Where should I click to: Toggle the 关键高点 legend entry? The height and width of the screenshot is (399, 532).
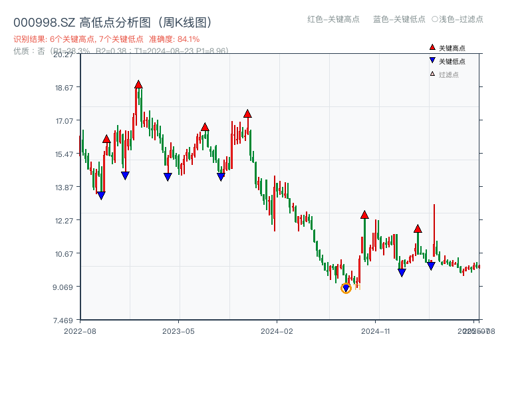448,48
